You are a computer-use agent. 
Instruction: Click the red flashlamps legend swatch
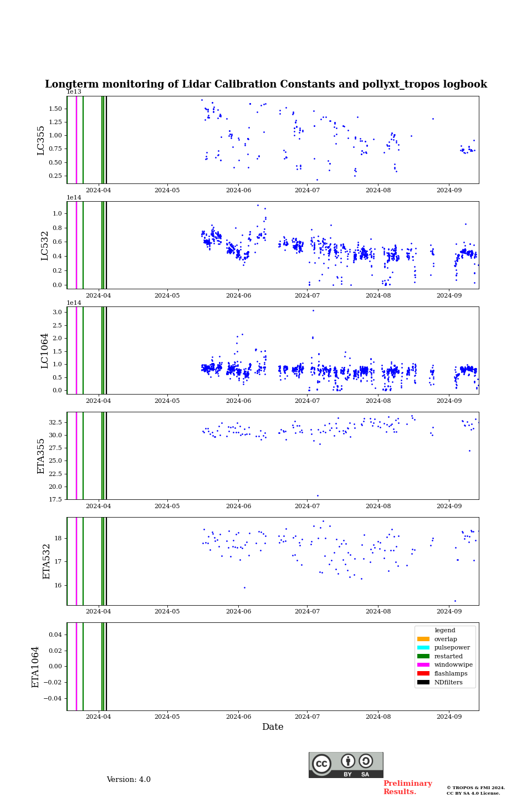(423, 673)
